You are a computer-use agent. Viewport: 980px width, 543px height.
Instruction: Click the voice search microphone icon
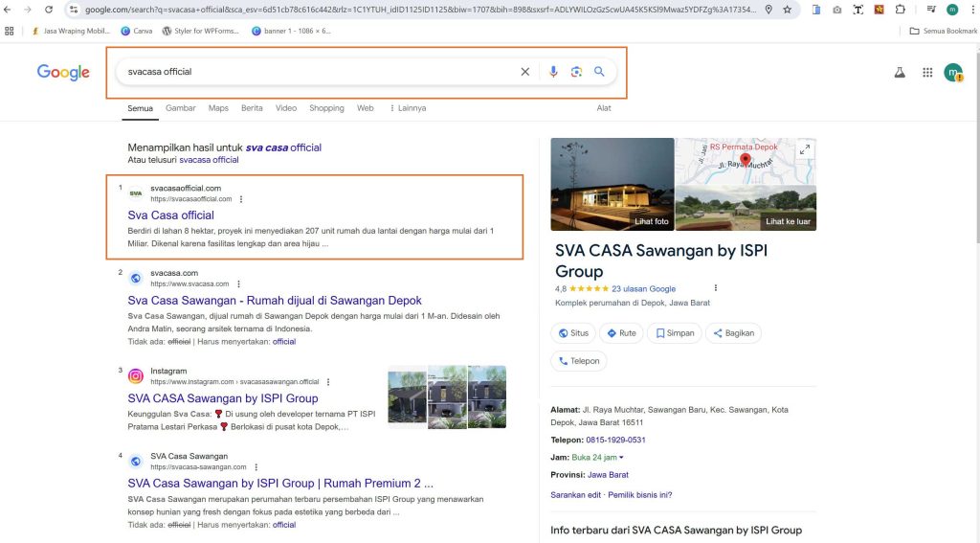(x=553, y=72)
